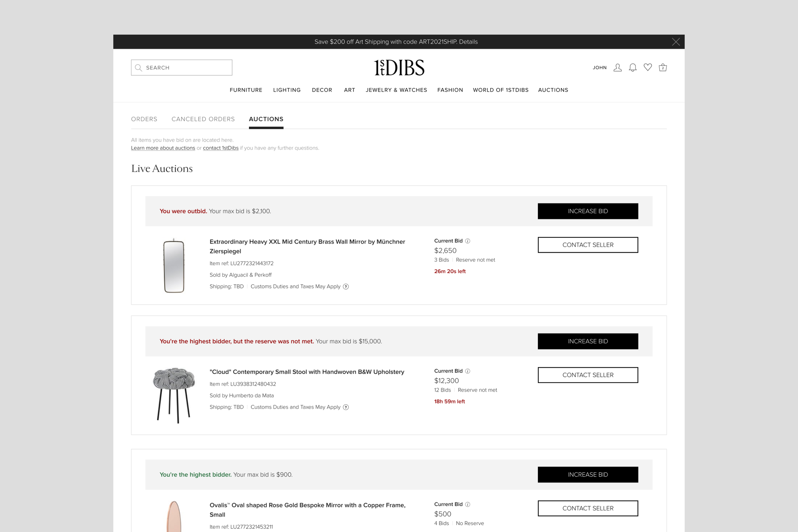The image size is (798, 532).
Task: Open favorites heart icon
Action: [x=648, y=67]
